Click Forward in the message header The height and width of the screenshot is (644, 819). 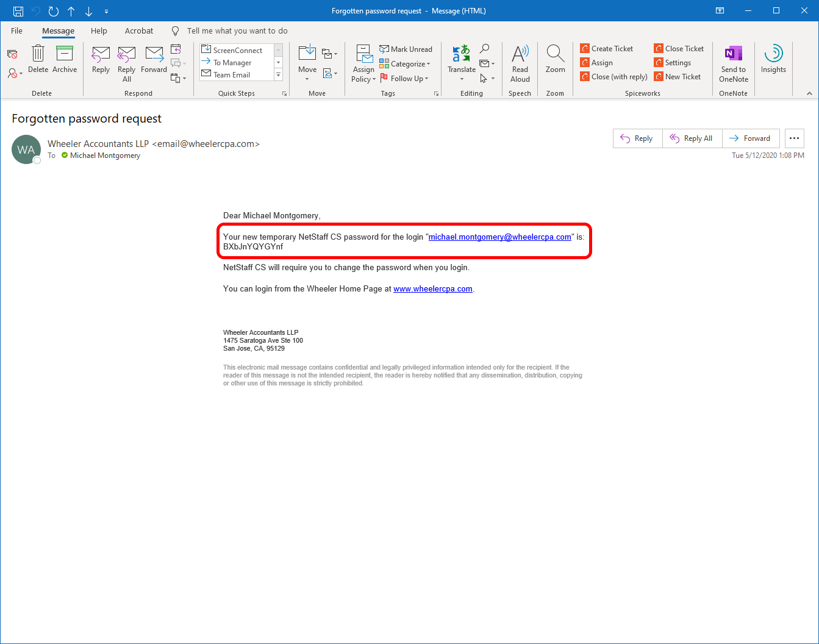coord(751,138)
